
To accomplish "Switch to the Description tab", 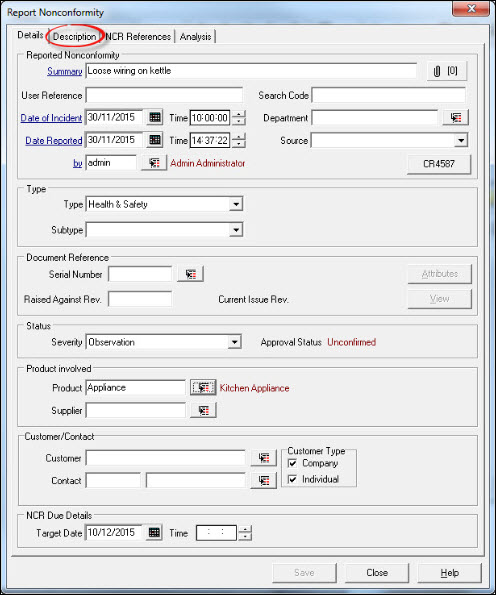I will (x=74, y=36).
